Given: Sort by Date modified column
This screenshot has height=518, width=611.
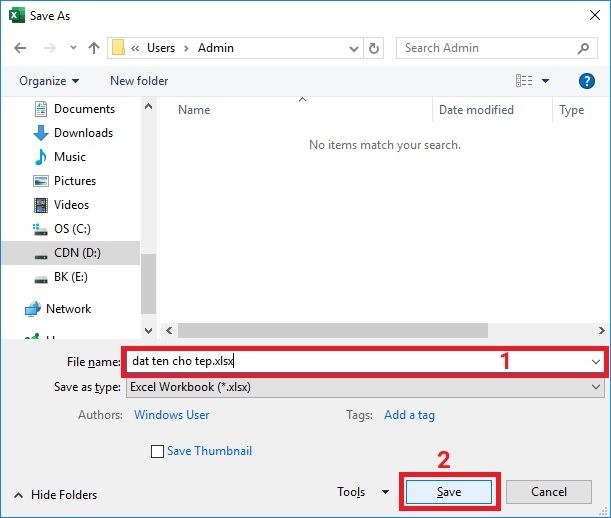Looking at the screenshot, I should point(476,110).
